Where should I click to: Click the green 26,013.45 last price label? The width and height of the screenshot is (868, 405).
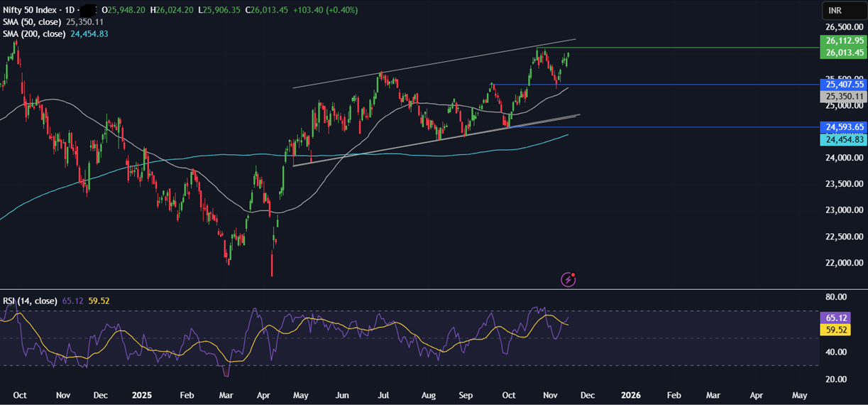point(844,53)
